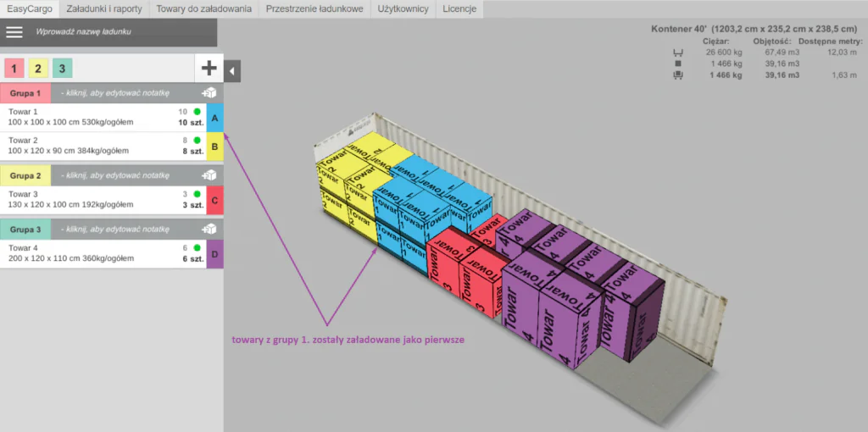Edit the note for Grupa 3

pos(114,229)
